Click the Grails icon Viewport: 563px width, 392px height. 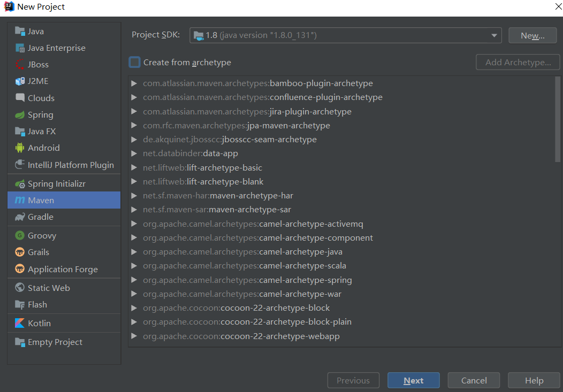tap(20, 252)
